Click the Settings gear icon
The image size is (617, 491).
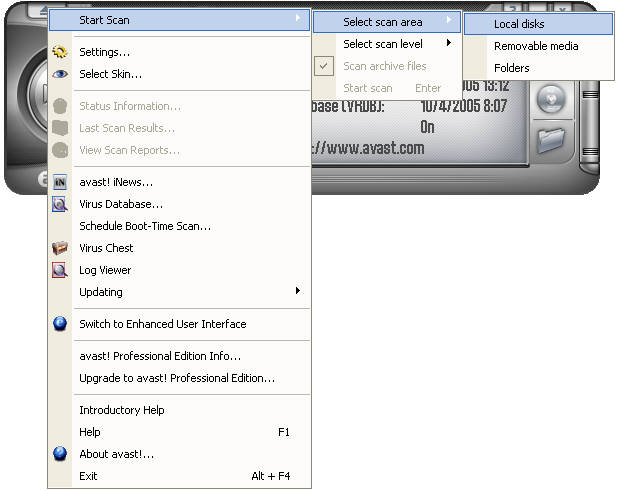click(x=60, y=52)
